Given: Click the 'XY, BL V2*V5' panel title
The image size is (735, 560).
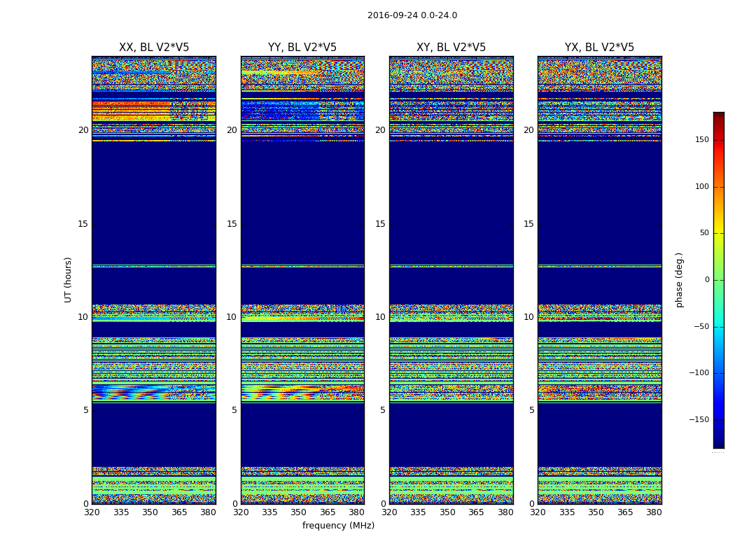Looking at the screenshot, I should click(451, 48).
